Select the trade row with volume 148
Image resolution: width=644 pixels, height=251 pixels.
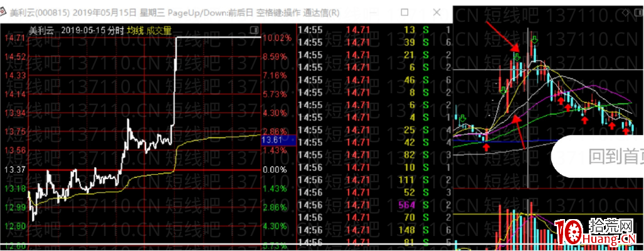tap(374, 230)
